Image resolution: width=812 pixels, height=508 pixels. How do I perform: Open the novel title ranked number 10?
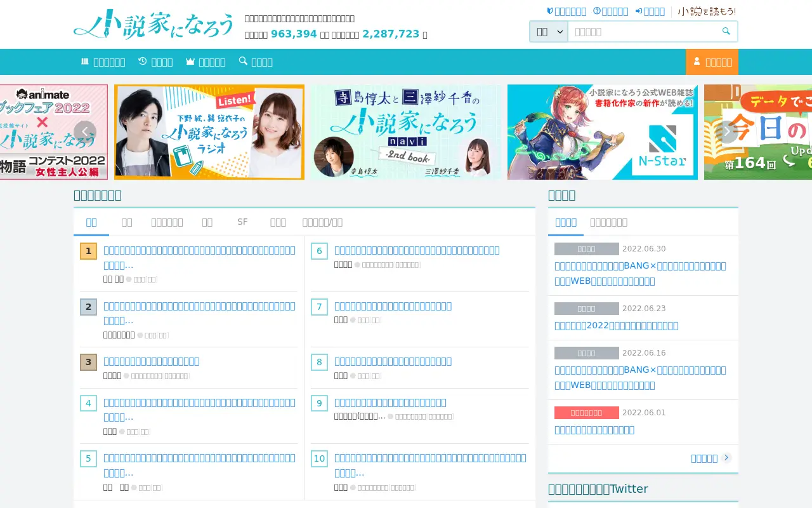[430, 465]
